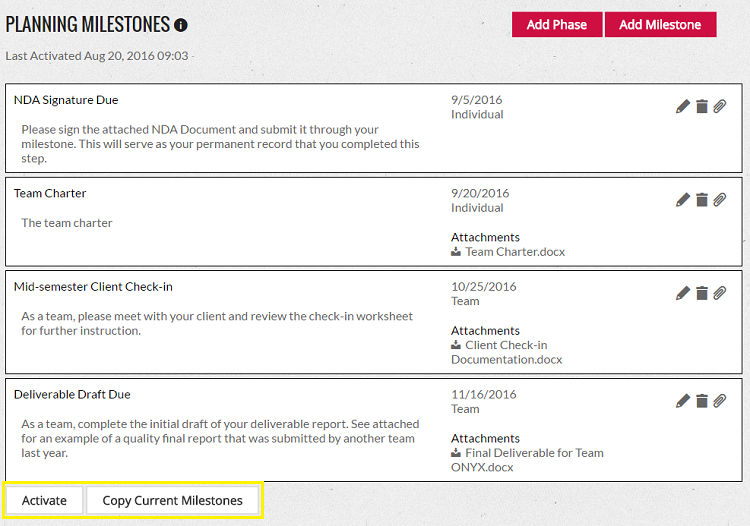
Task: Edit Mid-semester Client Check-in milestone
Action: point(683,293)
